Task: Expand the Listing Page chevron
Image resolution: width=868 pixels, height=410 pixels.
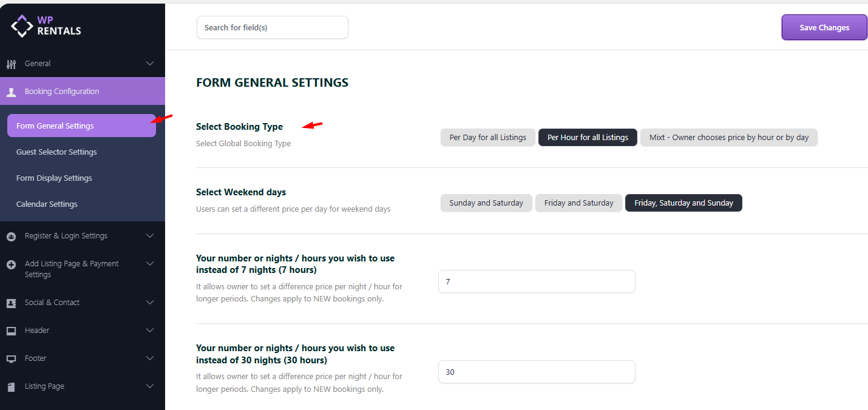Action: pyautogui.click(x=150, y=386)
